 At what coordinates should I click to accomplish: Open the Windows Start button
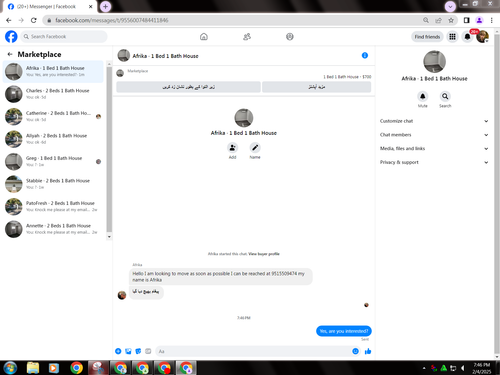(x=10, y=368)
